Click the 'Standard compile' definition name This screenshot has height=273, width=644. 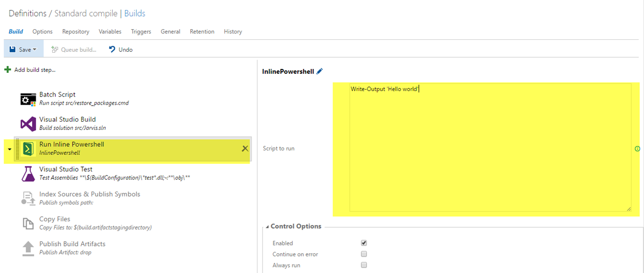coord(85,14)
